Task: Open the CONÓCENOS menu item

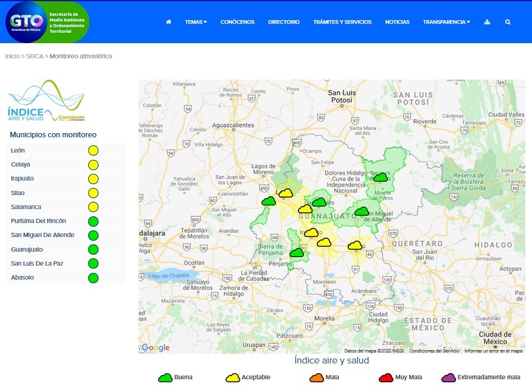Action: [238, 22]
